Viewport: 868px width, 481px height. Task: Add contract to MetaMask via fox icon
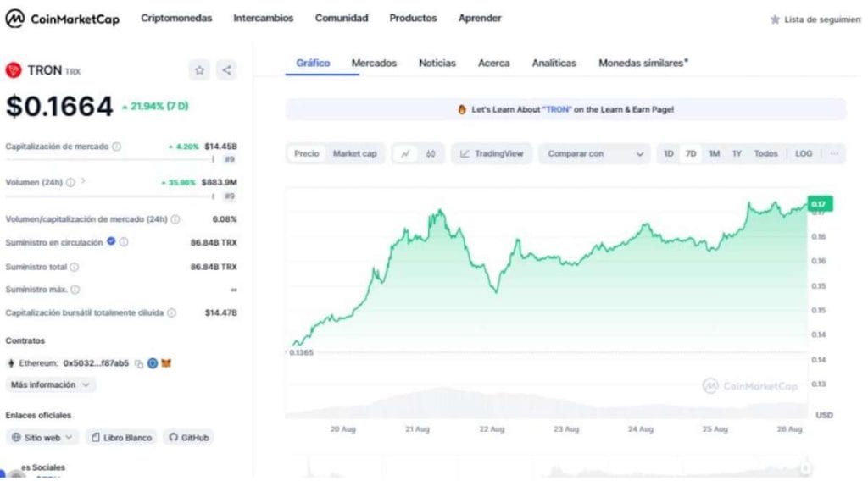click(166, 363)
